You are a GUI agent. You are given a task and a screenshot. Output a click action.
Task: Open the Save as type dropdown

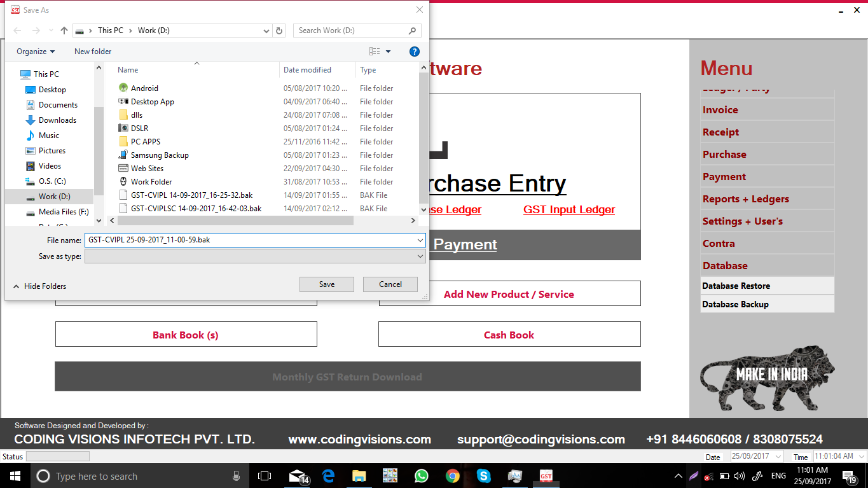[419, 256]
